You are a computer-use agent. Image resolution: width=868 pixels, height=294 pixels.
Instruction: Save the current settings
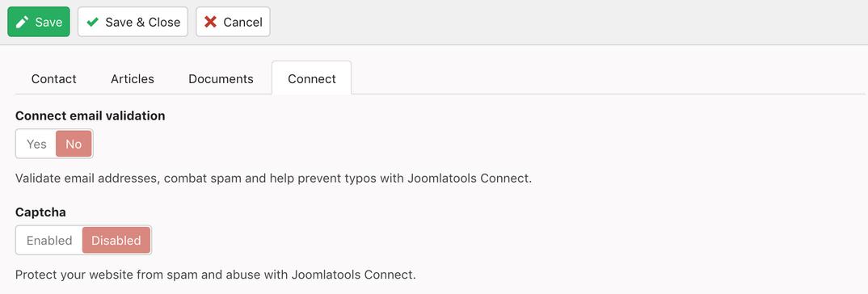click(x=39, y=22)
